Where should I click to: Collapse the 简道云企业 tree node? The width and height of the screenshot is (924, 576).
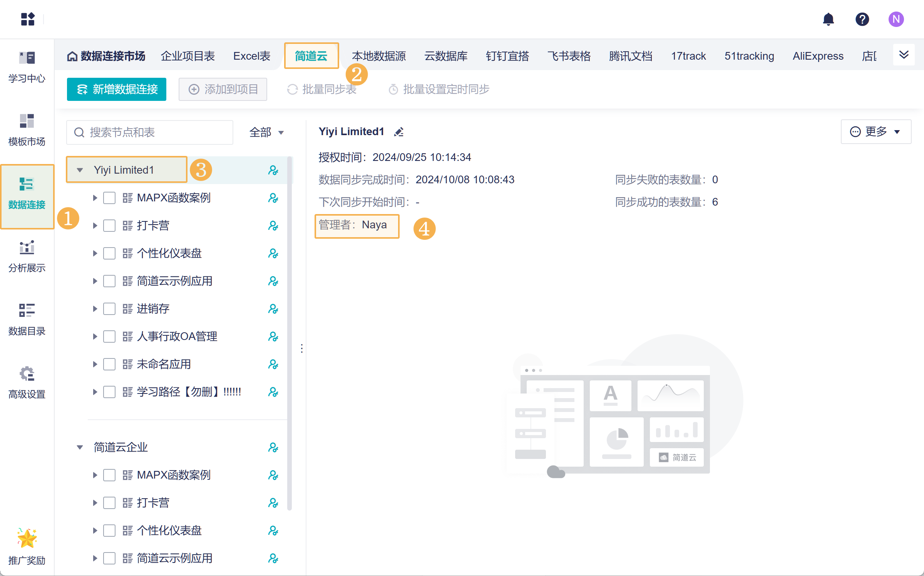coord(80,447)
